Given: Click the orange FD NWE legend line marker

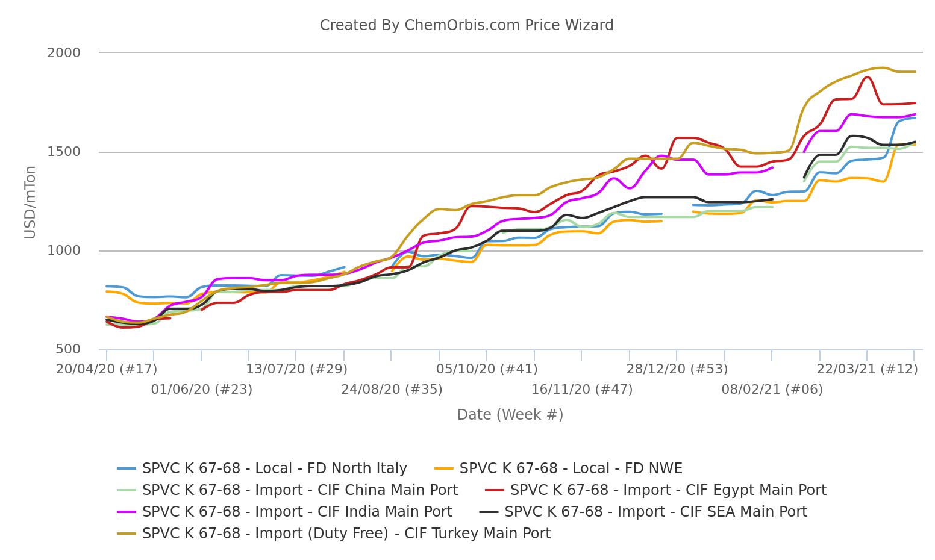Looking at the screenshot, I should (444, 468).
